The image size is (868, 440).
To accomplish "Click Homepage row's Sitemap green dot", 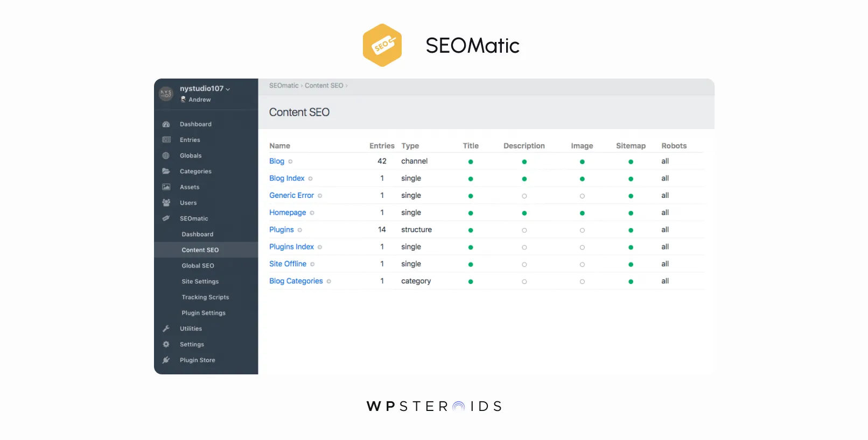I will click(x=631, y=213).
